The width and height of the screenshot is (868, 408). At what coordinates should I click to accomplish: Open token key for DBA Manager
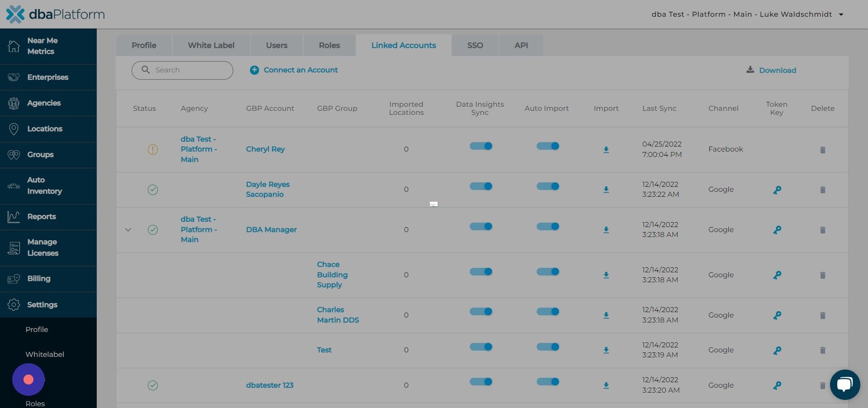(777, 230)
